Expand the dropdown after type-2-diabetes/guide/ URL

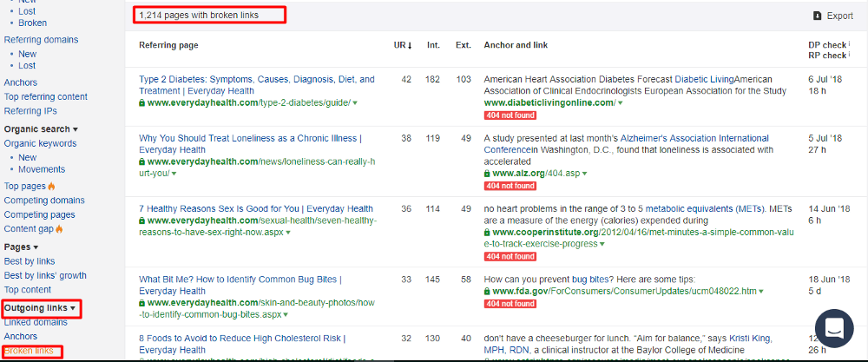355,103
